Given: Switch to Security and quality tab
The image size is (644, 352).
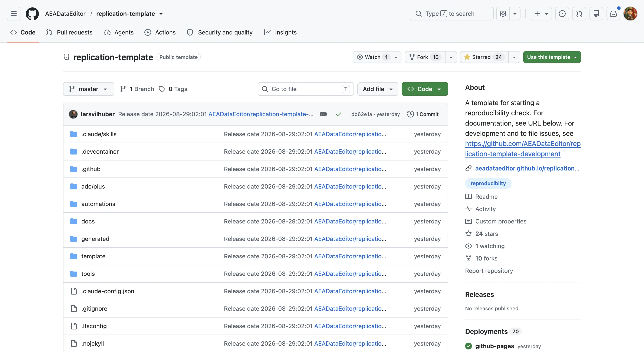Looking at the screenshot, I should [220, 33].
